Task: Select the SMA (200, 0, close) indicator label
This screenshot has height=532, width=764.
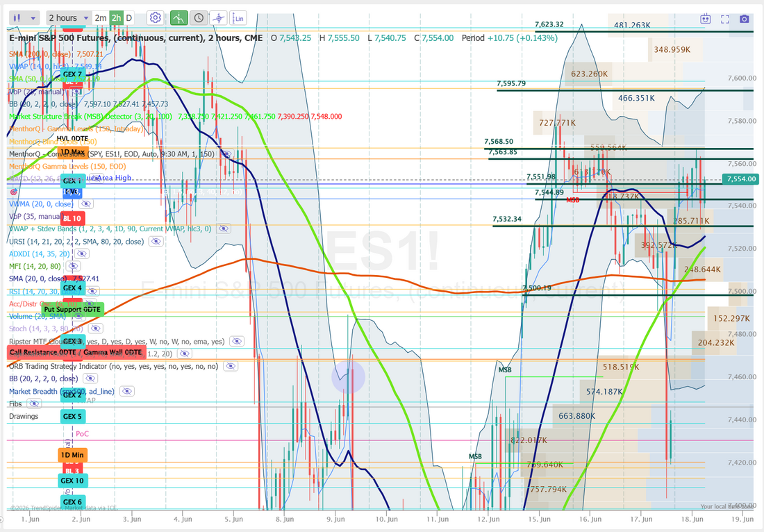Action: pos(40,54)
